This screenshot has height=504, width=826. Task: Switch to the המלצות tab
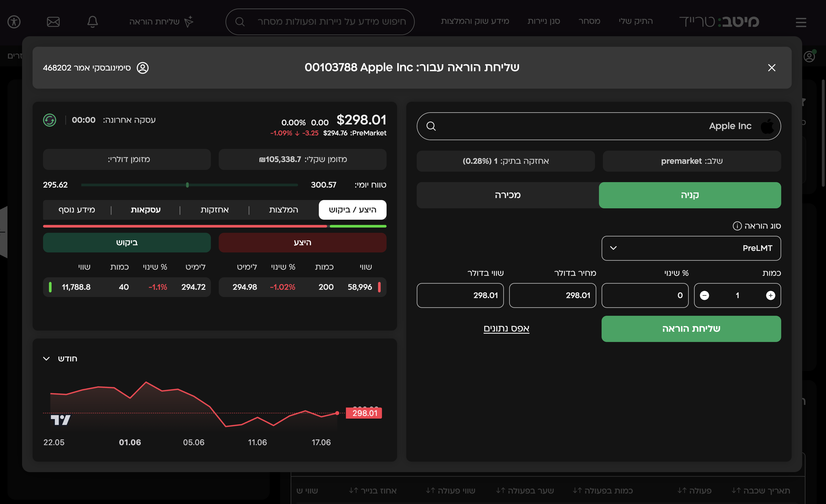pos(284,210)
